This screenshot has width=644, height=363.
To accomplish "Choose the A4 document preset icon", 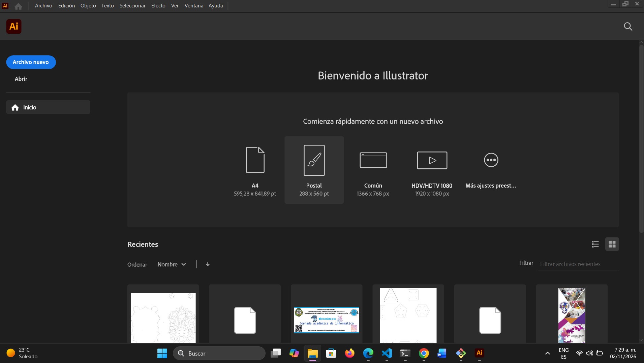I will tap(255, 160).
